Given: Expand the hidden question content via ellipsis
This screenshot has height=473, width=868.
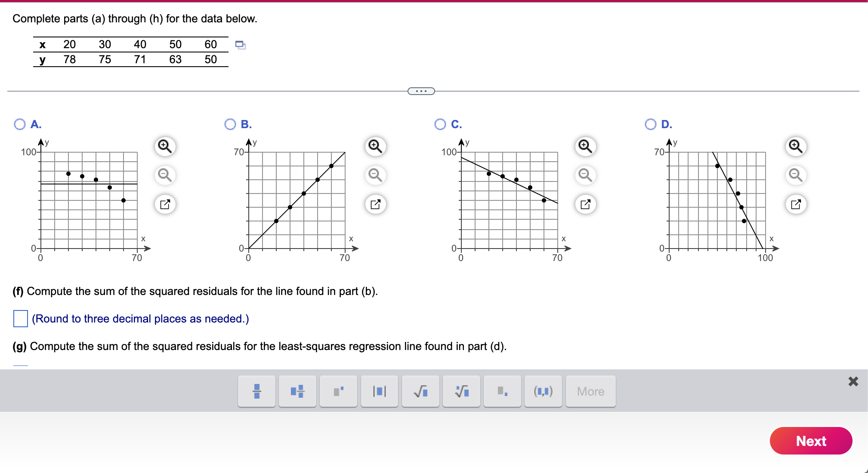Looking at the screenshot, I should tap(421, 91).
